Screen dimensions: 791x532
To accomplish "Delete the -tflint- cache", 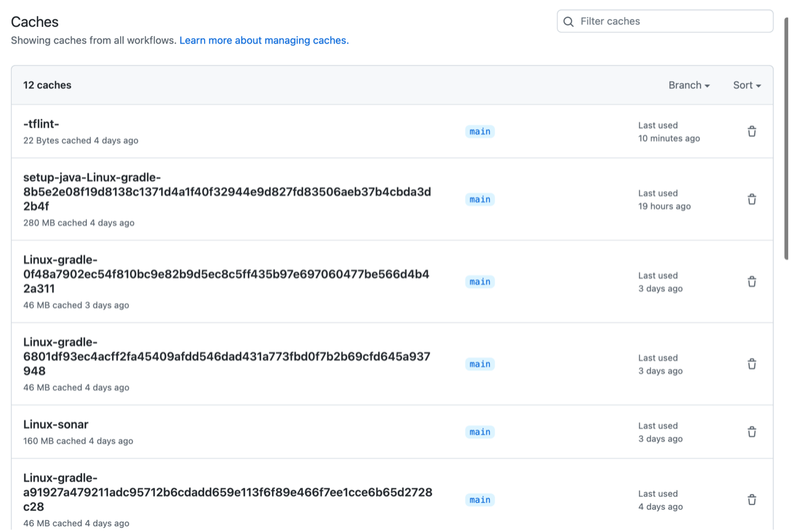I will point(752,131).
